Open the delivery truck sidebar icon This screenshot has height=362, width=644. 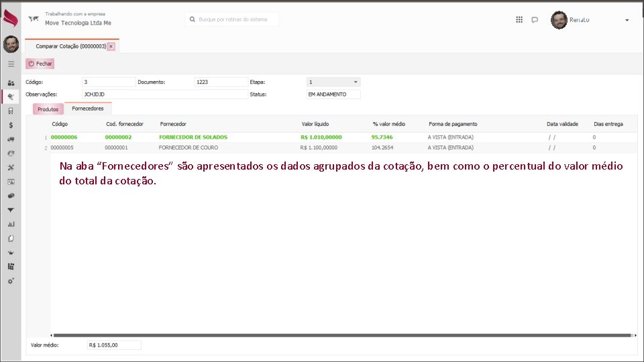11,139
